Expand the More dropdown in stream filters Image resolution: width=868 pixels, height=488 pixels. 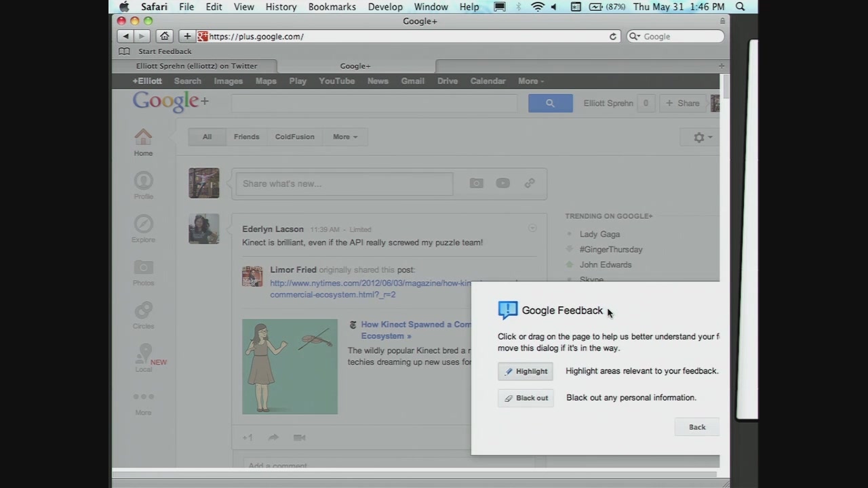[x=345, y=137]
